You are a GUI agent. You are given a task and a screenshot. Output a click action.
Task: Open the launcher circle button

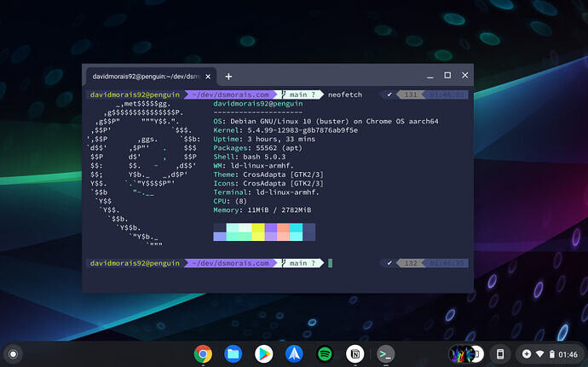click(x=13, y=354)
